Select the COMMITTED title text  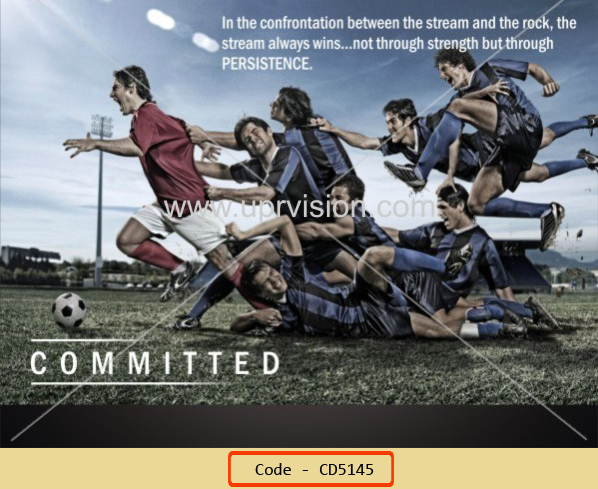155,363
